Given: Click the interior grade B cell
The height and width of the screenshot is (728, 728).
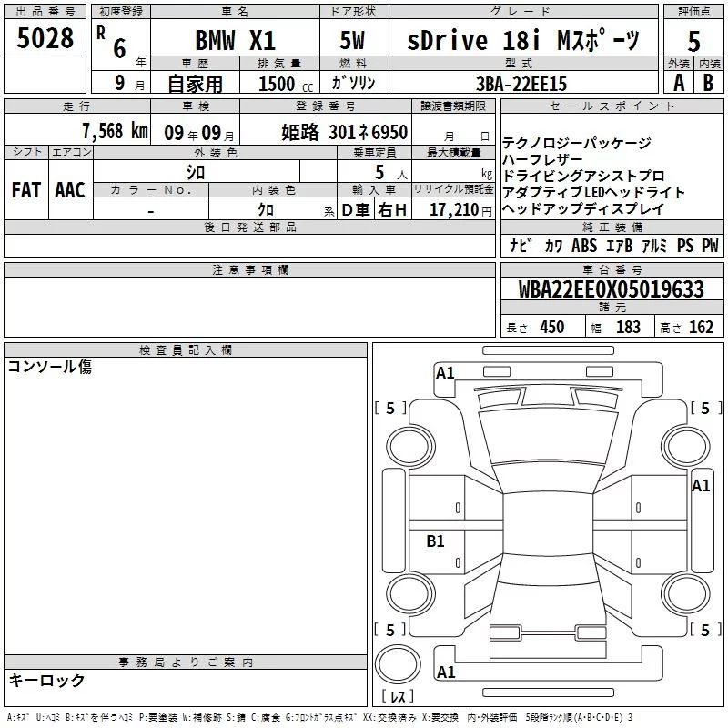Looking at the screenshot, I should [x=708, y=83].
